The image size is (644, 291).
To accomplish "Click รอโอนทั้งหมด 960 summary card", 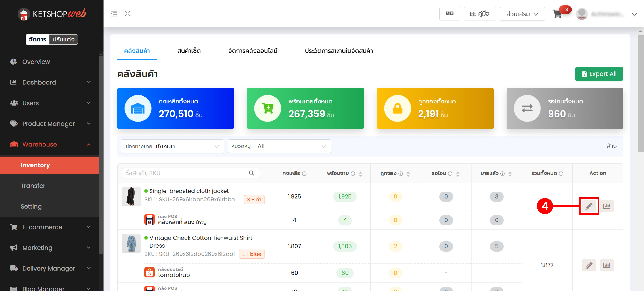I will pos(565,108).
